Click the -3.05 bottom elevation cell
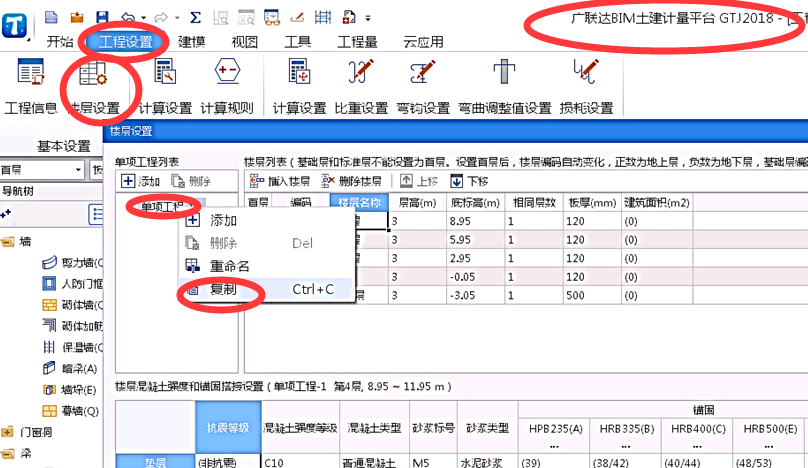This screenshot has width=808, height=468. coord(476,295)
